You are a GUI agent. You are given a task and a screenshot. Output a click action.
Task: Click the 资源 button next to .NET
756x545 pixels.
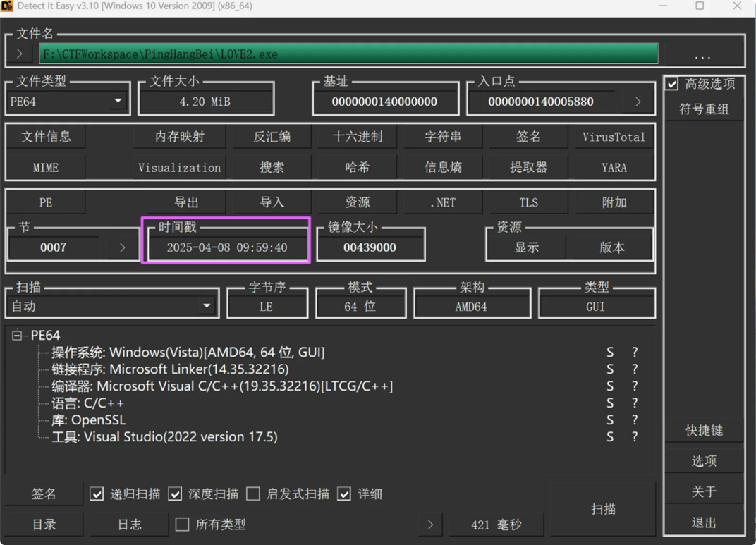point(358,202)
